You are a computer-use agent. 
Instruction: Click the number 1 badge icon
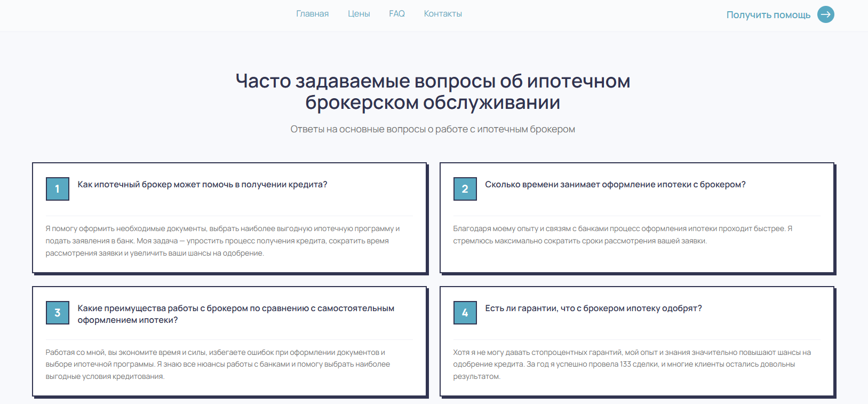coord(58,189)
